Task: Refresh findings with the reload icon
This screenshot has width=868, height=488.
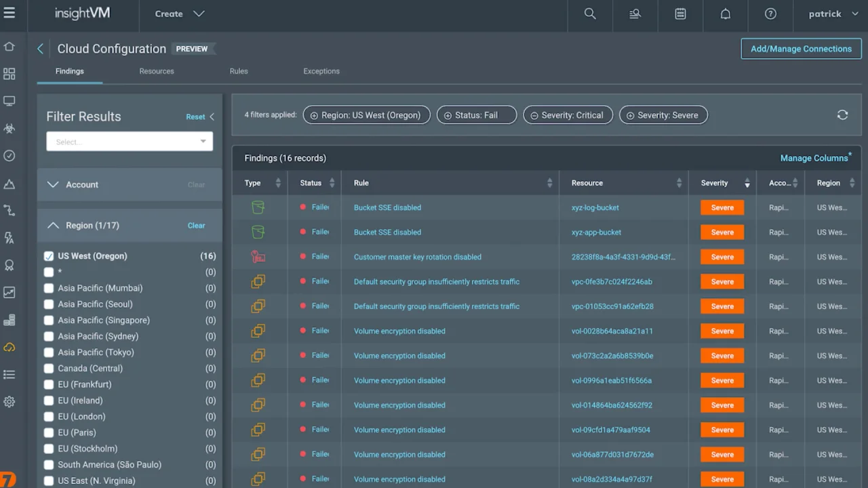Action: (842, 115)
